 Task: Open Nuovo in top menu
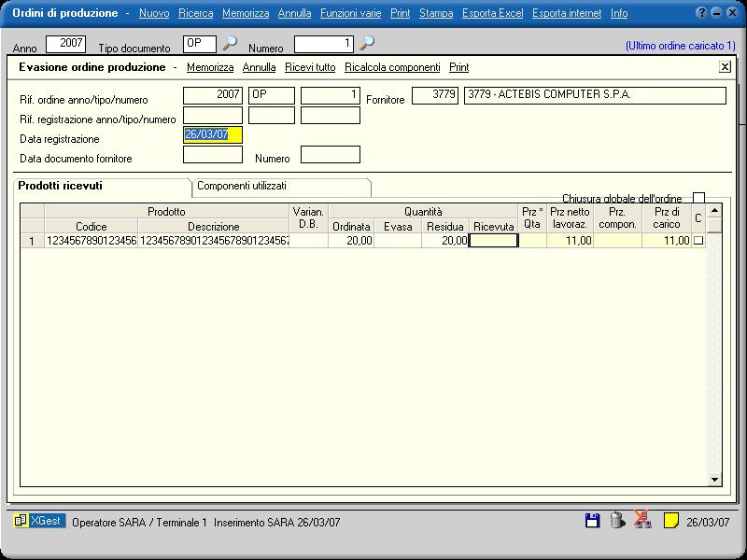154,13
